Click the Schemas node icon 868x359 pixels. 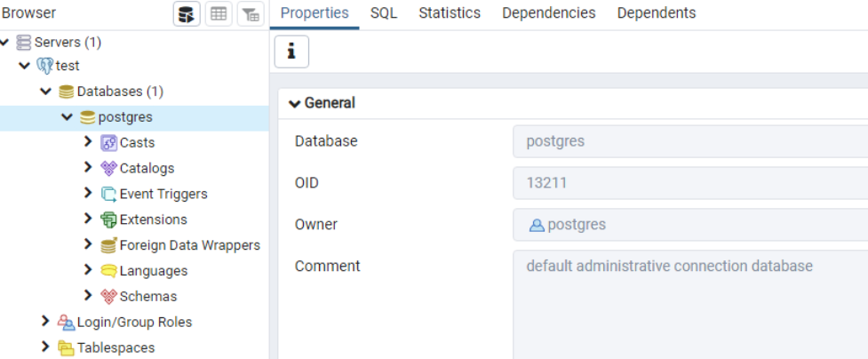click(109, 297)
